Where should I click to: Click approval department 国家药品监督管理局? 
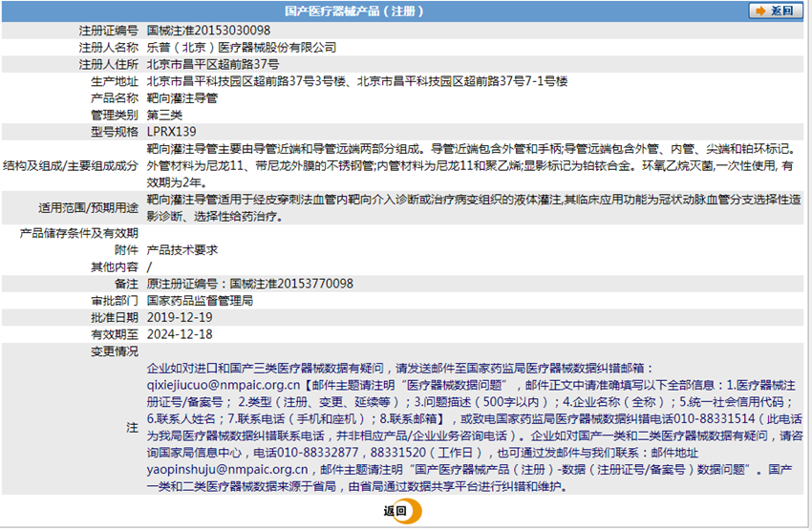[x=200, y=300]
